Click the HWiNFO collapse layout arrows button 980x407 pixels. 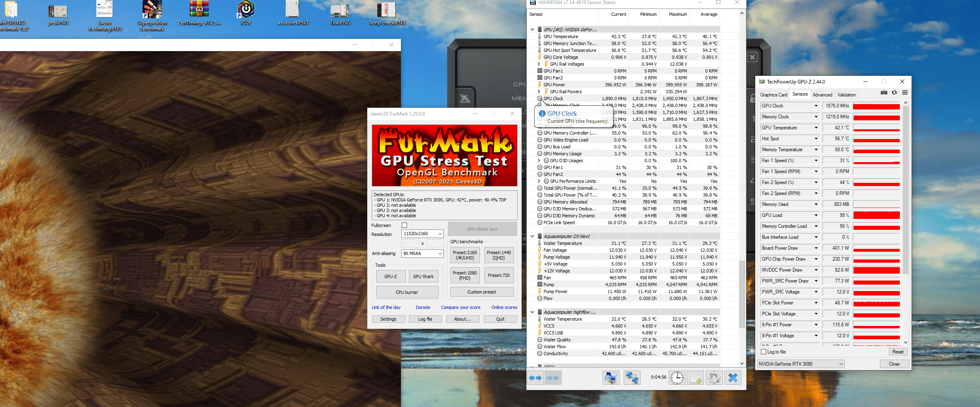click(553, 378)
